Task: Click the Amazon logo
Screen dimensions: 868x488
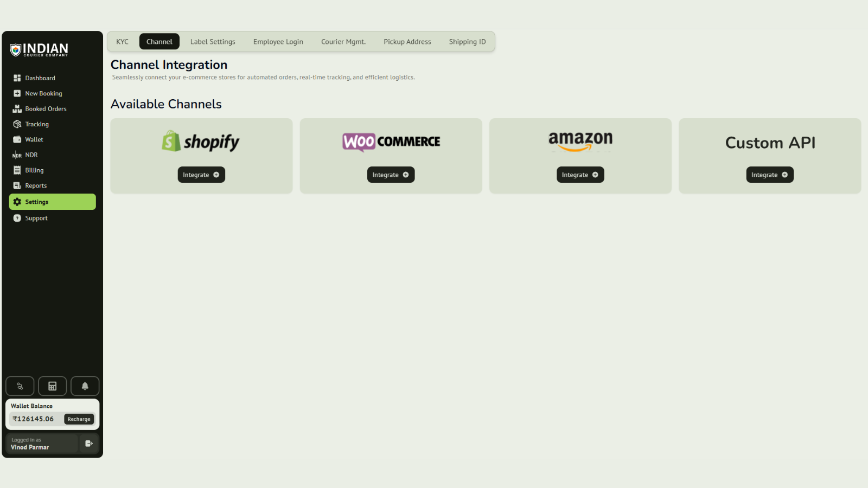Action: (x=580, y=141)
